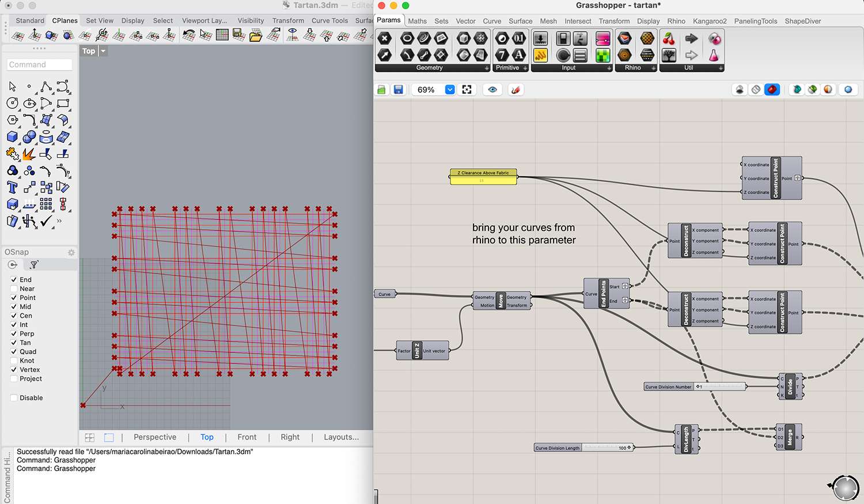Click the single viewport layout button
The height and width of the screenshot is (504, 864).
pyautogui.click(x=109, y=438)
